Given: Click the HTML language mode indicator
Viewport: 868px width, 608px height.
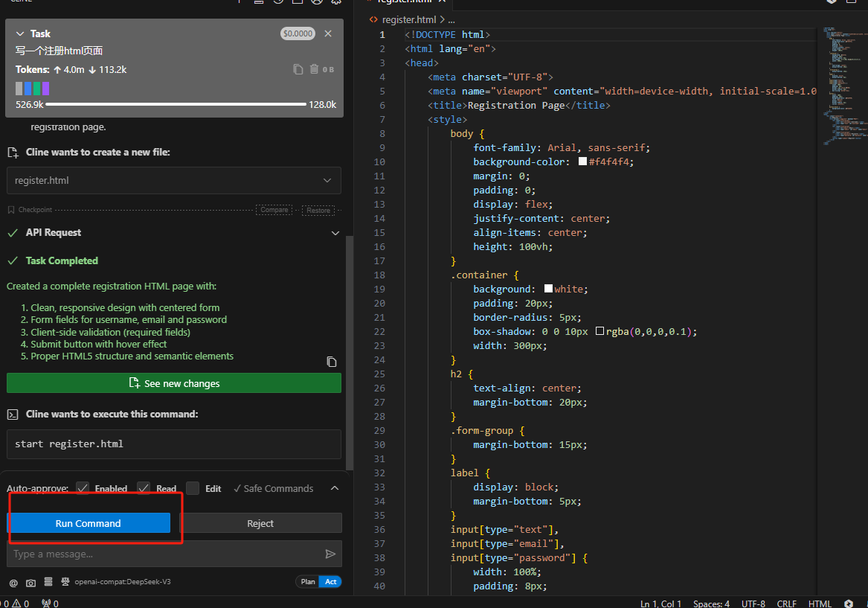Looking at the screenshot, I should 820,604.
